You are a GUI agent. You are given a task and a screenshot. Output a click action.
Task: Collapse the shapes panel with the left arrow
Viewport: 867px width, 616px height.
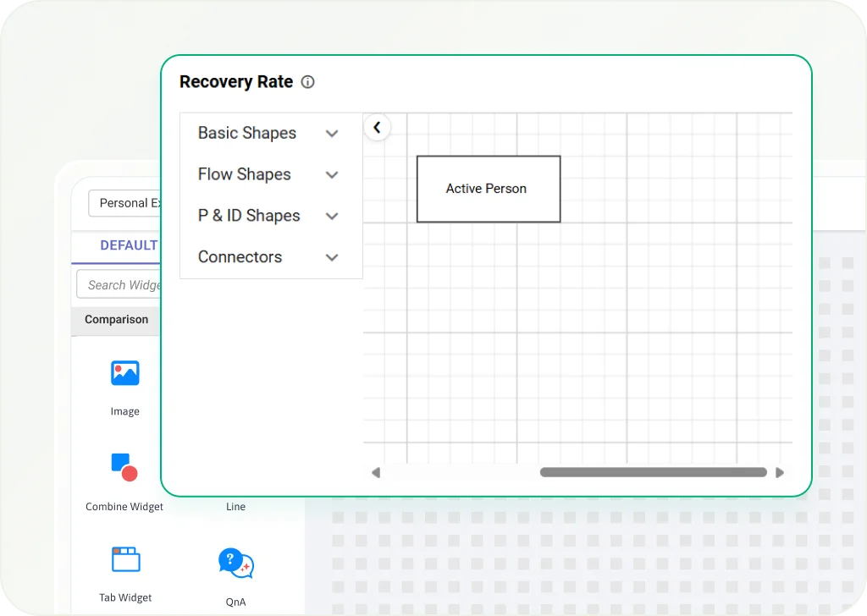coord(377,128)
